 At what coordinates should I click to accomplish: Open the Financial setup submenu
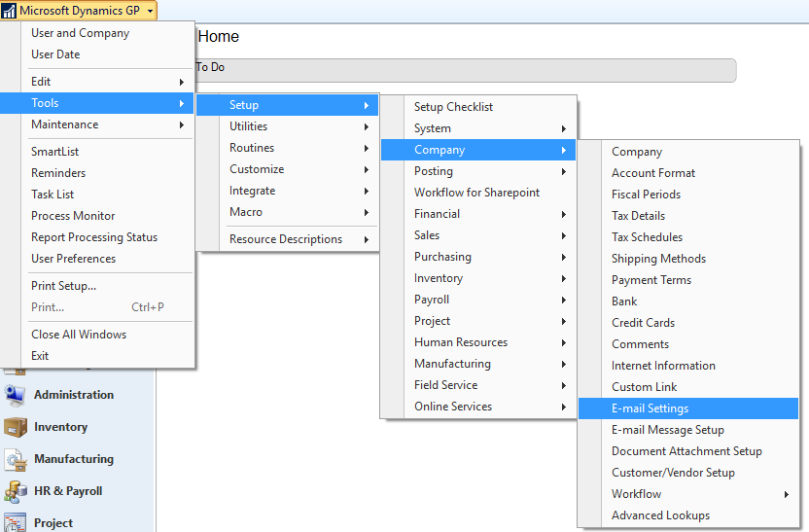point(478,214)
